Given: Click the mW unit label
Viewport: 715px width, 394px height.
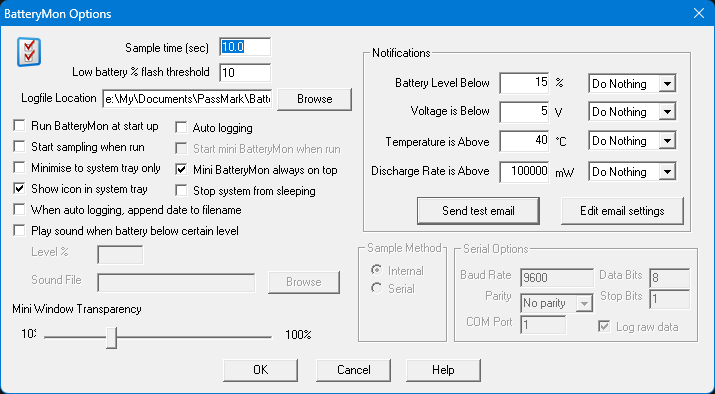Looking at the screenshot, I should click(x=565, y=173).
